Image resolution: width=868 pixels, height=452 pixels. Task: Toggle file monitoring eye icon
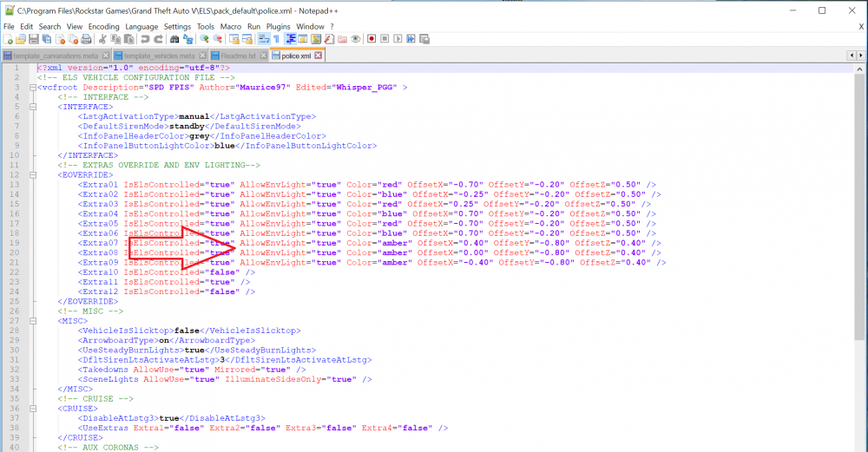click(355, 39)
